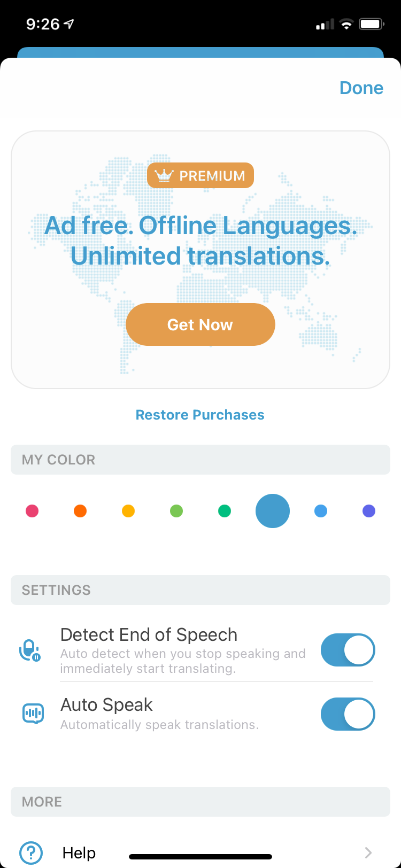Viewport: 401px width, 868px height.
Task: Tap the Detect End of Speech microphone icon
Action: tap(30, 650)
